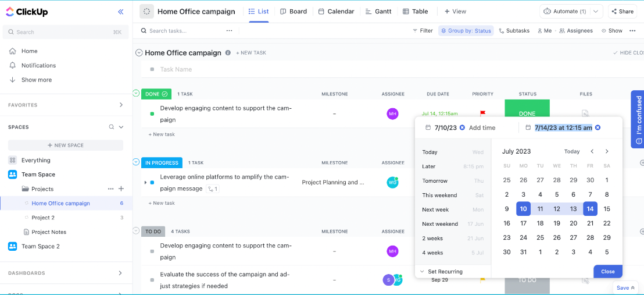Add a list to Projects folder

[121, 189]
